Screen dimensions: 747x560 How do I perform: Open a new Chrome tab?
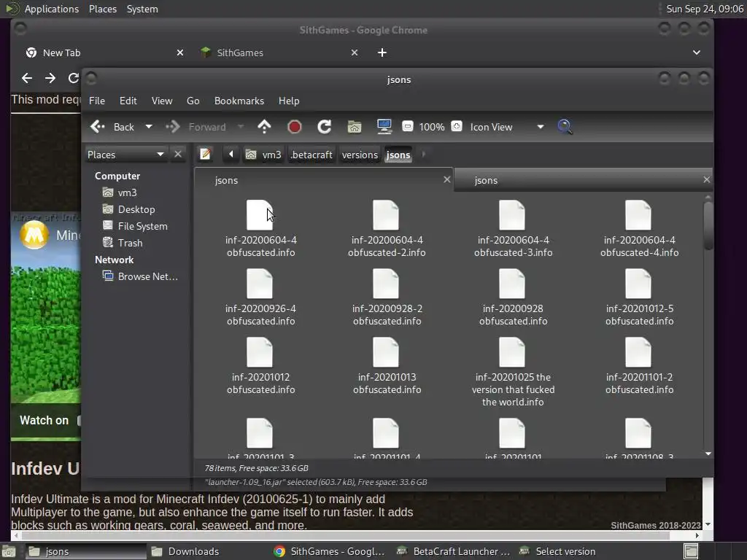point(382,52)
